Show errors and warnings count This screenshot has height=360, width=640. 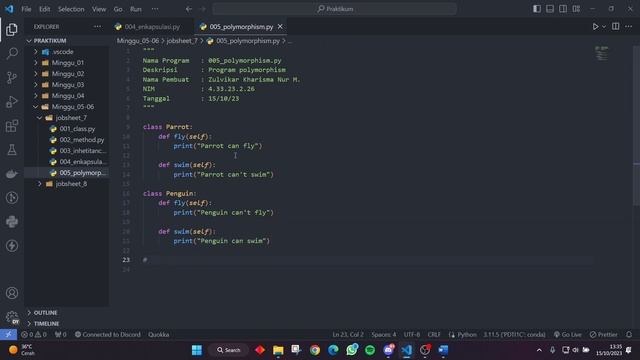[34, 335]
